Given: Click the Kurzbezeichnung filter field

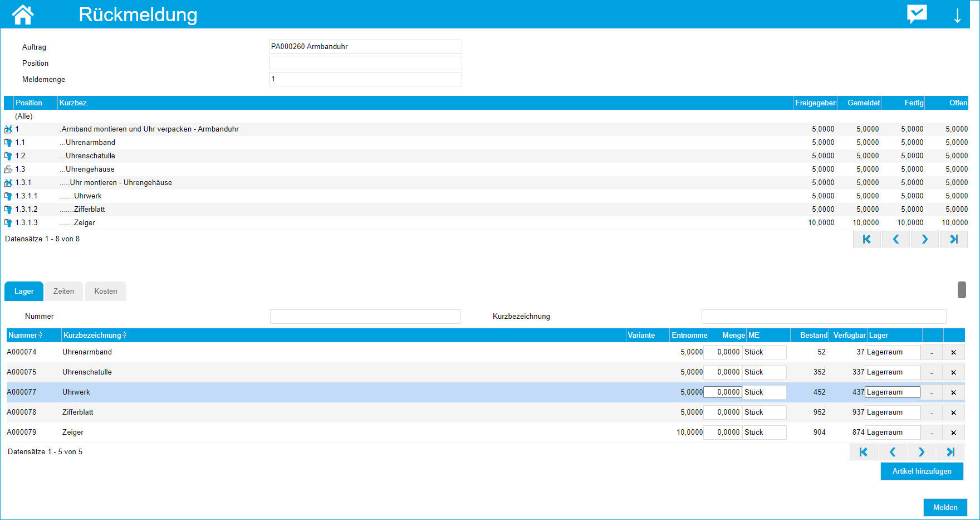Looking at the screenshot, I should [824, 317].
